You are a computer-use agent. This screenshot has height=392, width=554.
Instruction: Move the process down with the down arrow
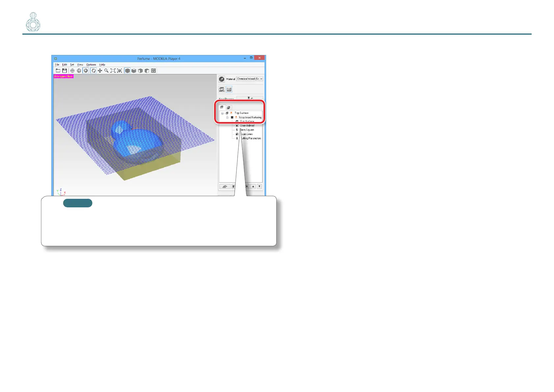point(259,186)
